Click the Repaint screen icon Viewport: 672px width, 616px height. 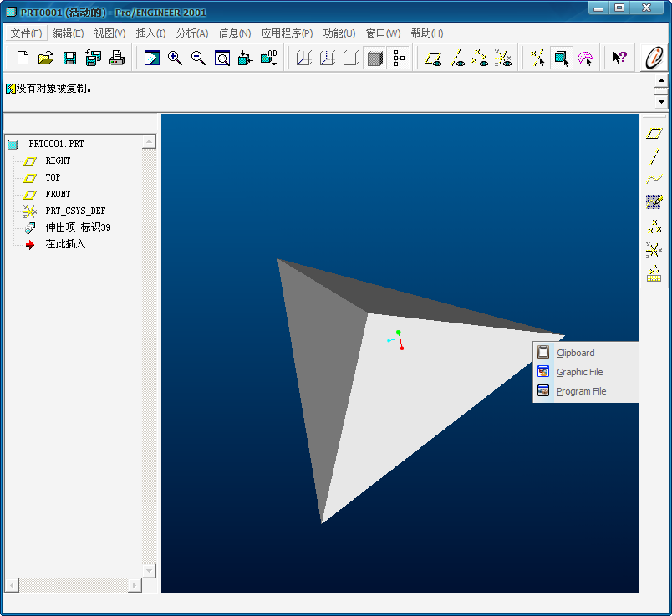[x=152, y=58]
